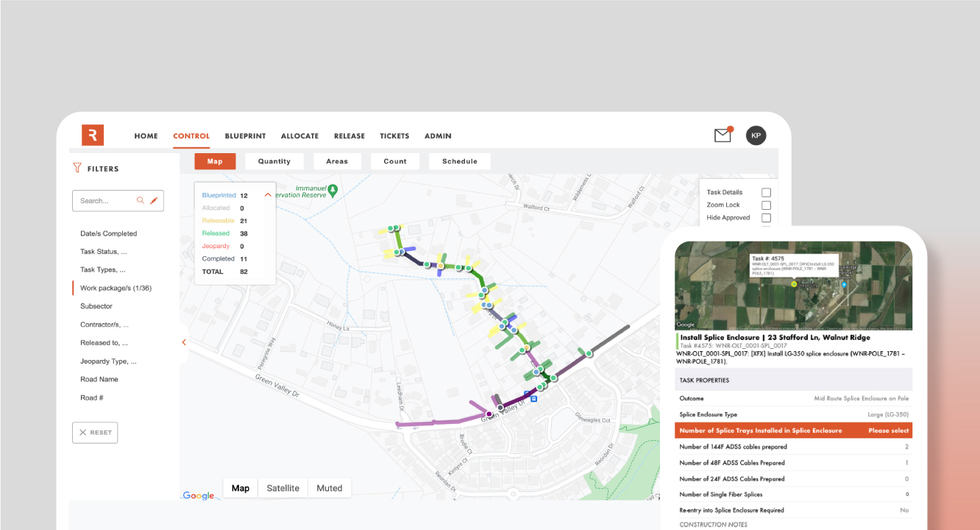Screen dimensions: 980x530
Task: Click the Install Splice Enclosure task title
Action: (775, 337)
